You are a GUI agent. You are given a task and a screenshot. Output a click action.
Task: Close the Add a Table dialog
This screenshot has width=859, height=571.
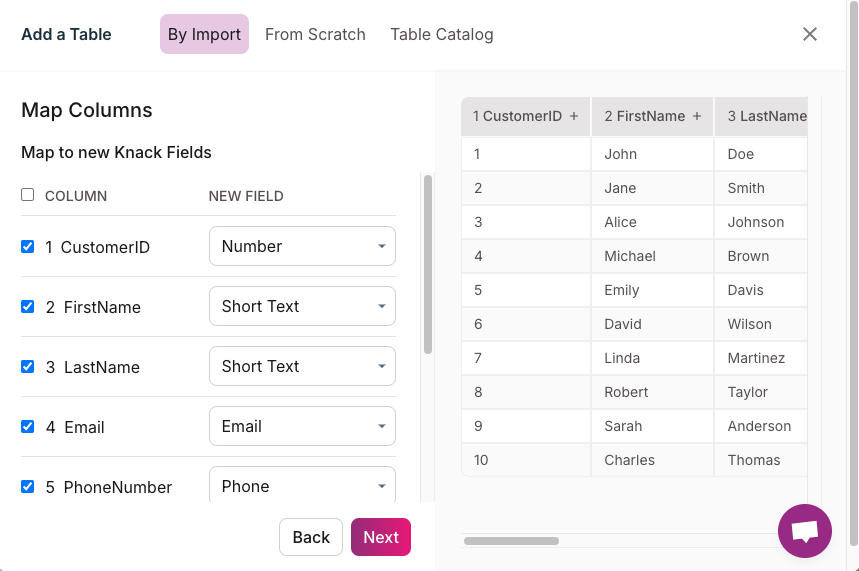click(x=810, y=34)
